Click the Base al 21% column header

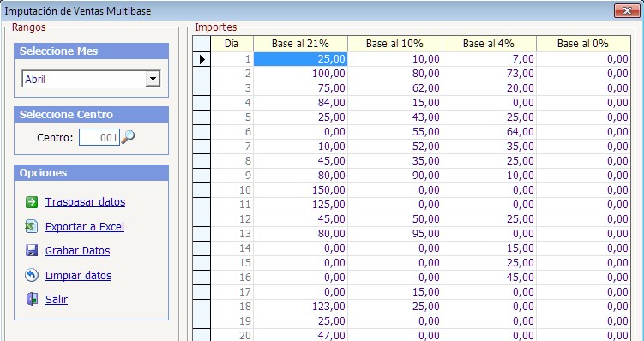point(300,44)
